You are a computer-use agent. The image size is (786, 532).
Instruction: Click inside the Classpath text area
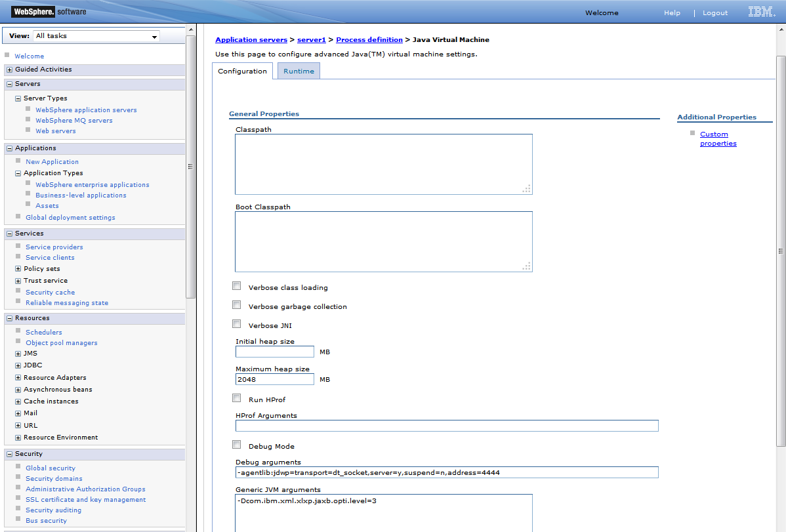(x=383, y=165)
